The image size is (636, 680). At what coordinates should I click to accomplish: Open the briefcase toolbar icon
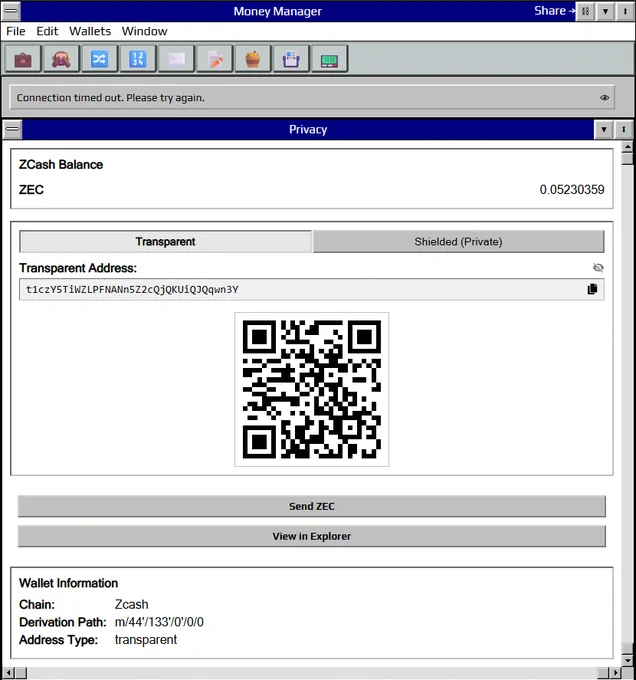tap(23, 59)
